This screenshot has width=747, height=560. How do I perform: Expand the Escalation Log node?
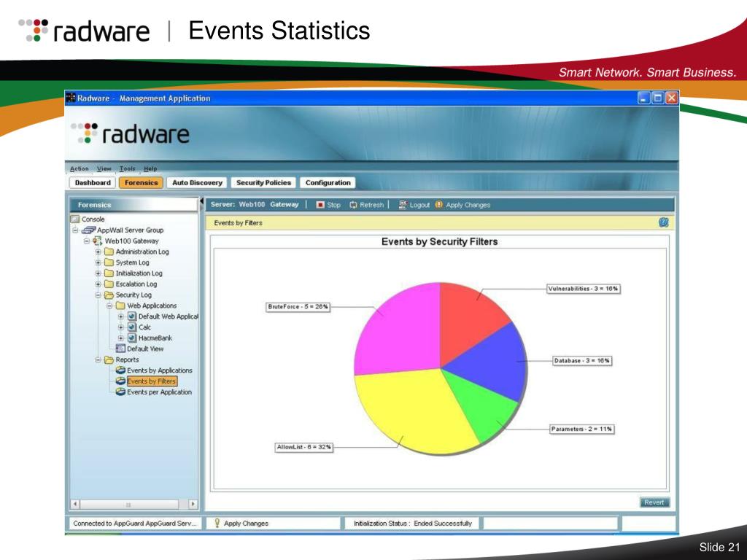click(x=98, y=284)
